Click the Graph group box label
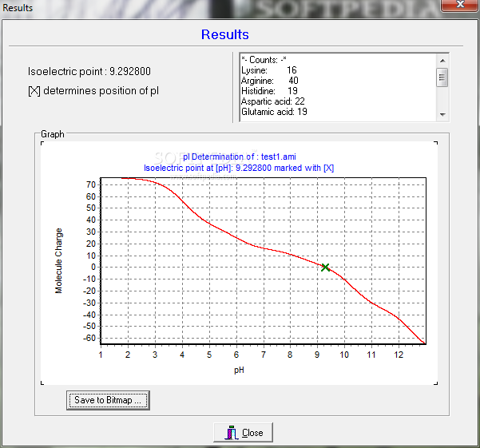This screenshot has width=480, height=448. [53, 134]
